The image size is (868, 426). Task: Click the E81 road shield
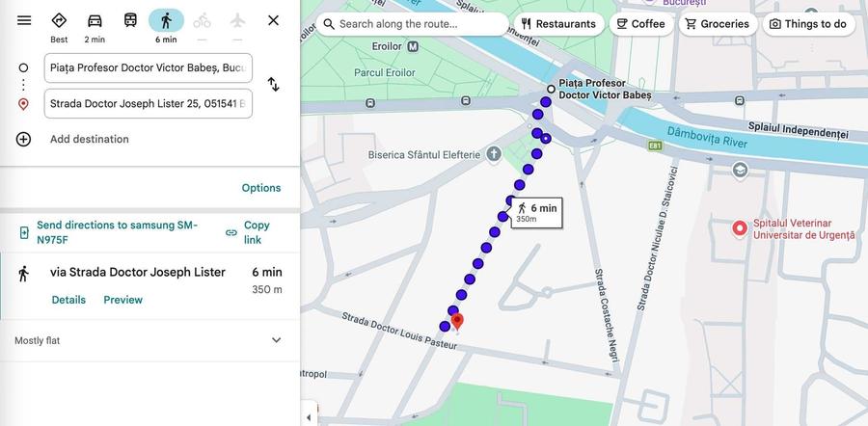[656, 146]
